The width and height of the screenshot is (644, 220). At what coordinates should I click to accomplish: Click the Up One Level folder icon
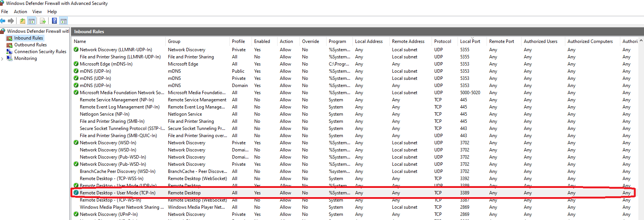[23, 21]
